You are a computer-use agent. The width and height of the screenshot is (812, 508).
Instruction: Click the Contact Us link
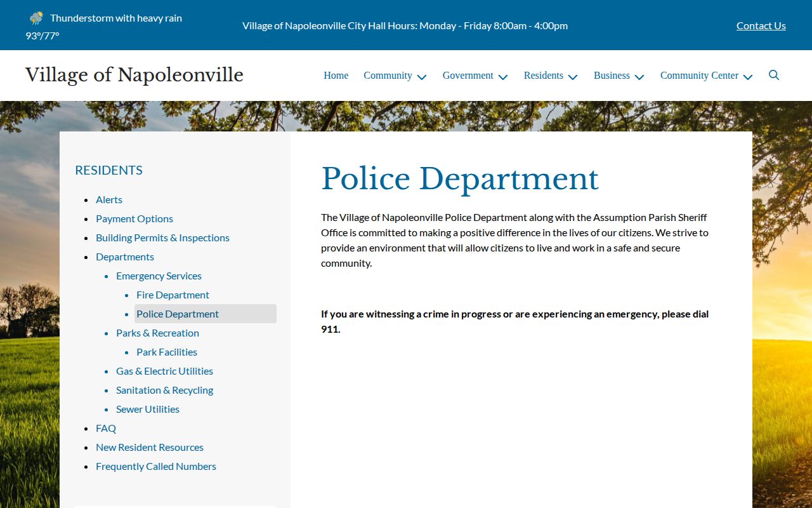tap(761, 25)
